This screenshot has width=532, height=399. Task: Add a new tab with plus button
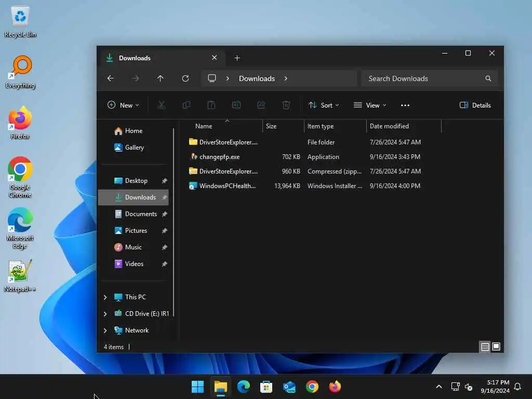(237, 58)
